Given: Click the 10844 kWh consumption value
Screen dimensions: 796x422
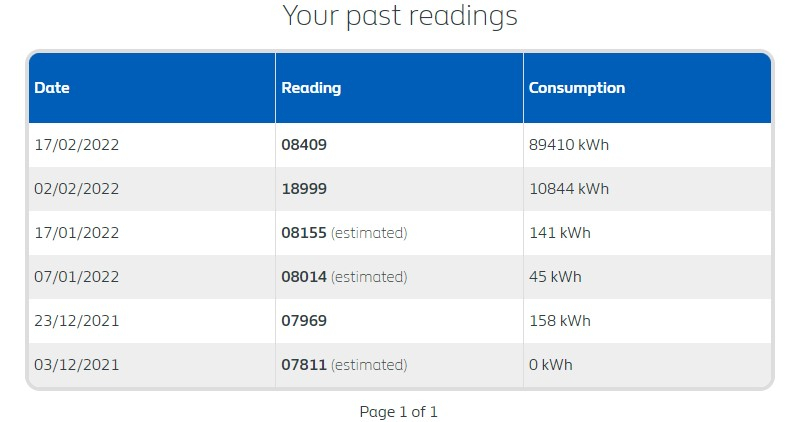Looking at the screenshot, I should point(569,189).
